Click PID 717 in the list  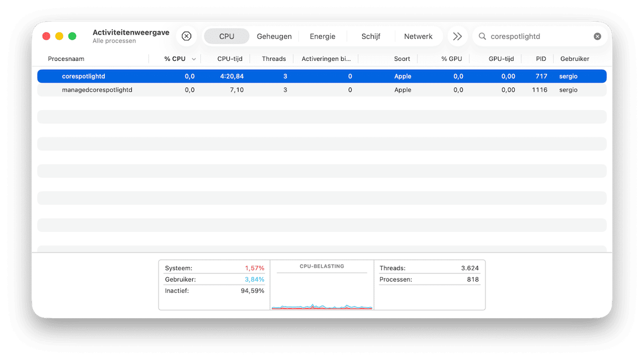(541, 76)
